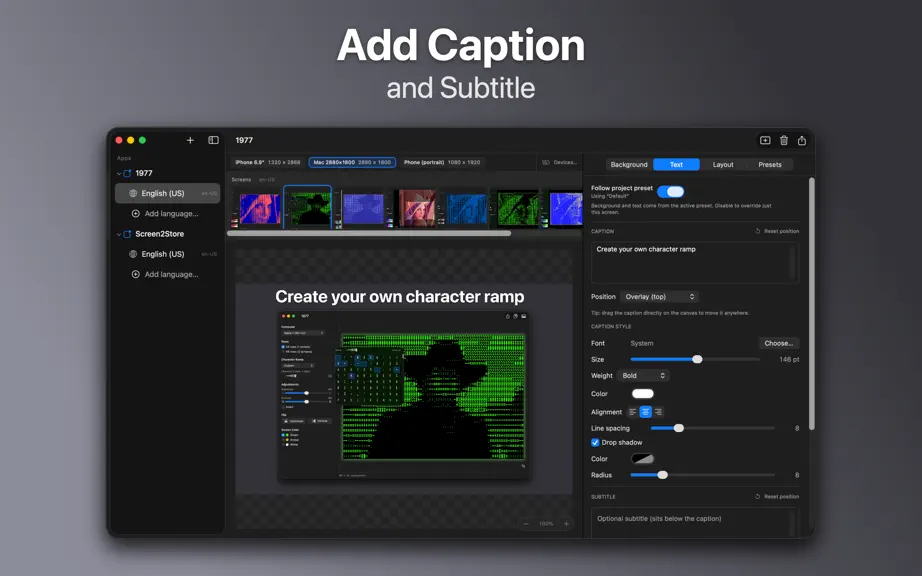Open the drop shadow Color swatch
Viewport: 922px width, 576px height.
click(x=642, y=459)
